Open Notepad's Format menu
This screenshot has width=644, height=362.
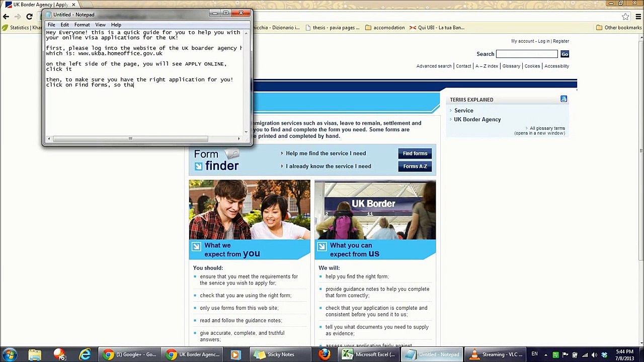pyautogui.click(x=82, y=25)
